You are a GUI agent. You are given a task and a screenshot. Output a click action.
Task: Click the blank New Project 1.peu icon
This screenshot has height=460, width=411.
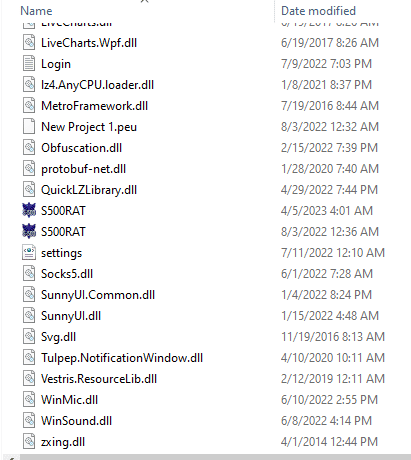click(29, 126)
